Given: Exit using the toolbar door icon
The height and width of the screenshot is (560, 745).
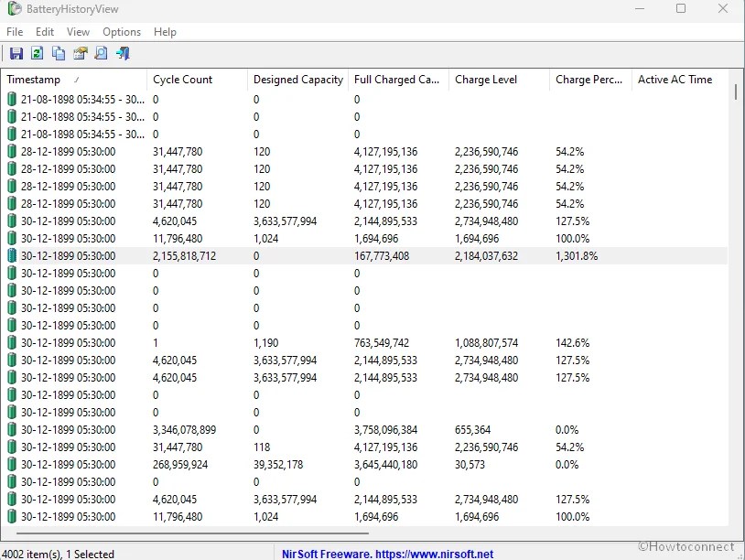Looking at the screenshot, I should (x=122, y=53).
